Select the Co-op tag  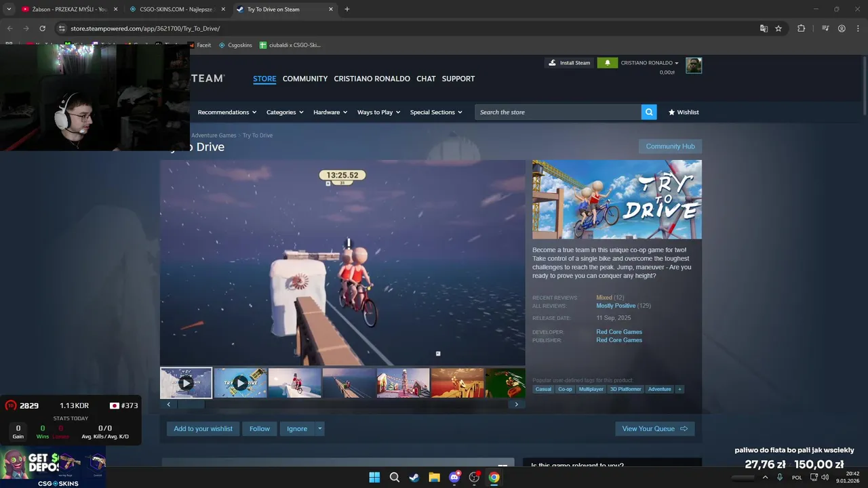[565, 389]
